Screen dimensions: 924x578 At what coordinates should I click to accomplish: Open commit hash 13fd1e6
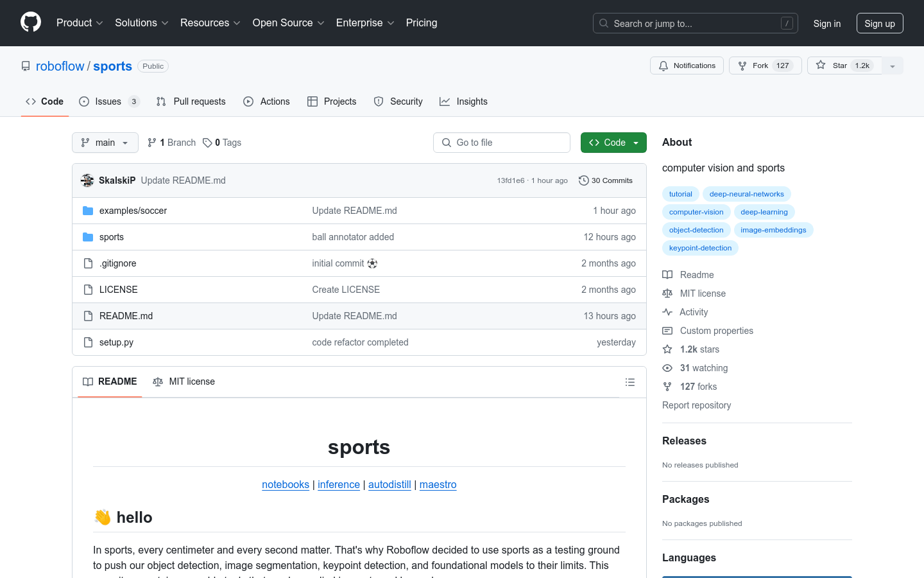point(511,180)
